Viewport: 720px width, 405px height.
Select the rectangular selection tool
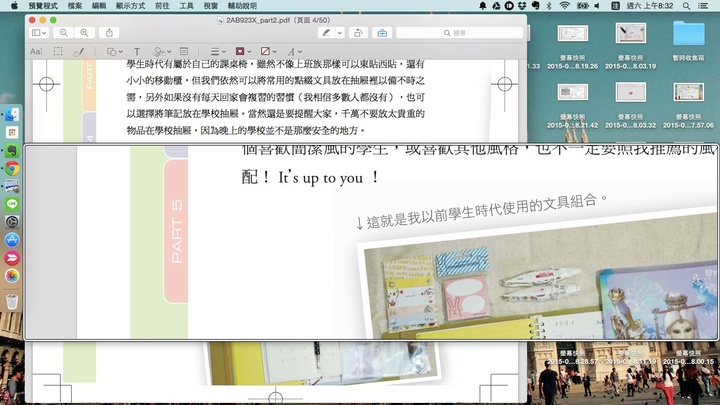59,51
